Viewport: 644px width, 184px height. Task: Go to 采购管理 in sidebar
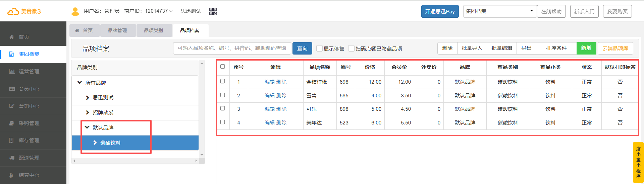pos(29,123)
